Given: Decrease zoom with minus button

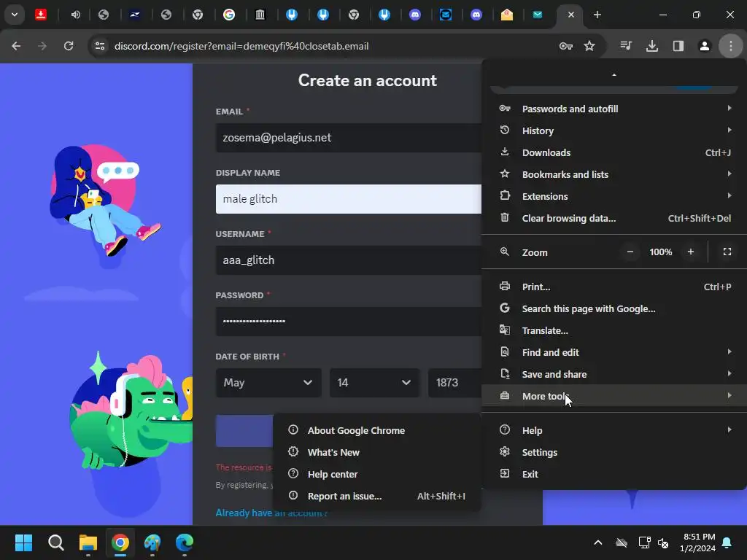Looking at the screenshot, I should point(630,252).
